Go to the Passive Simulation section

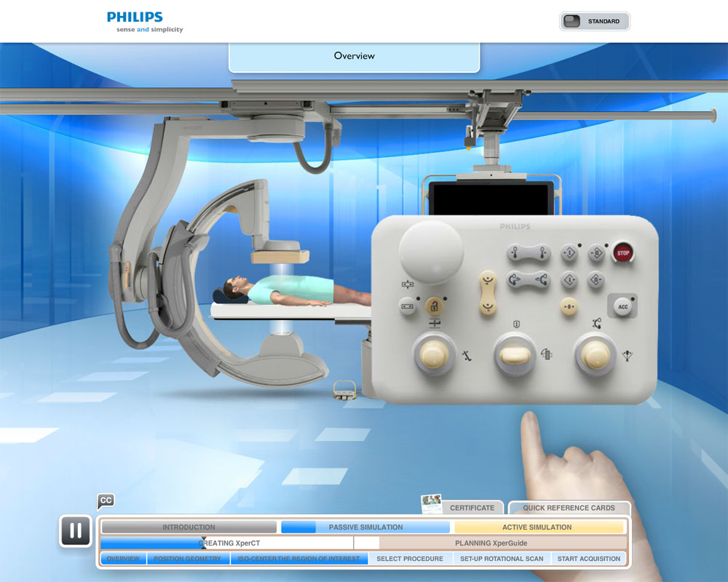365,527
